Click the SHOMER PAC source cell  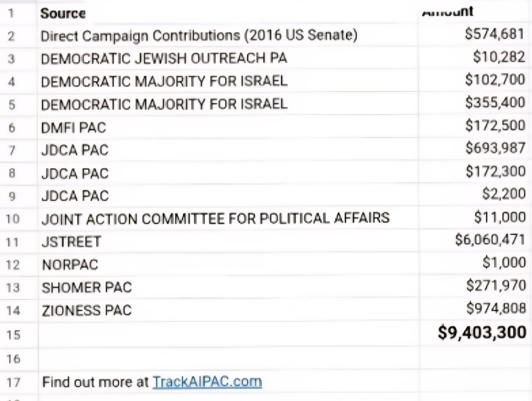coord(87,288)
